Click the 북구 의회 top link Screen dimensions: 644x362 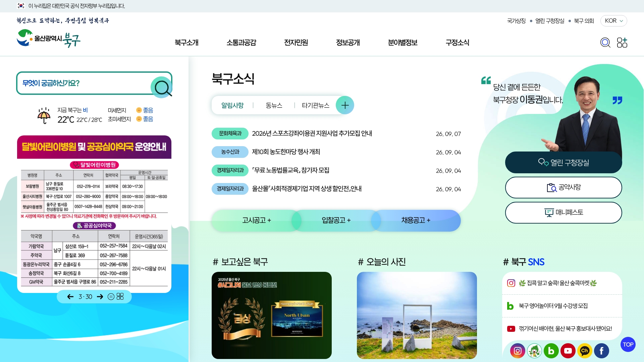point(584,21)
